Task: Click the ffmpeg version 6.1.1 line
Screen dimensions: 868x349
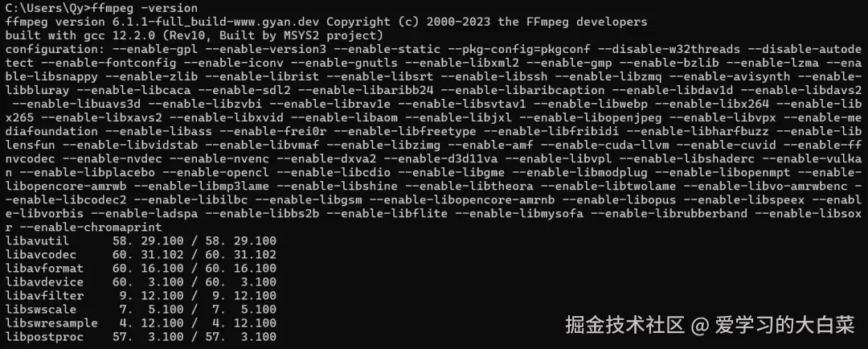Action: (x=326, y=23)
